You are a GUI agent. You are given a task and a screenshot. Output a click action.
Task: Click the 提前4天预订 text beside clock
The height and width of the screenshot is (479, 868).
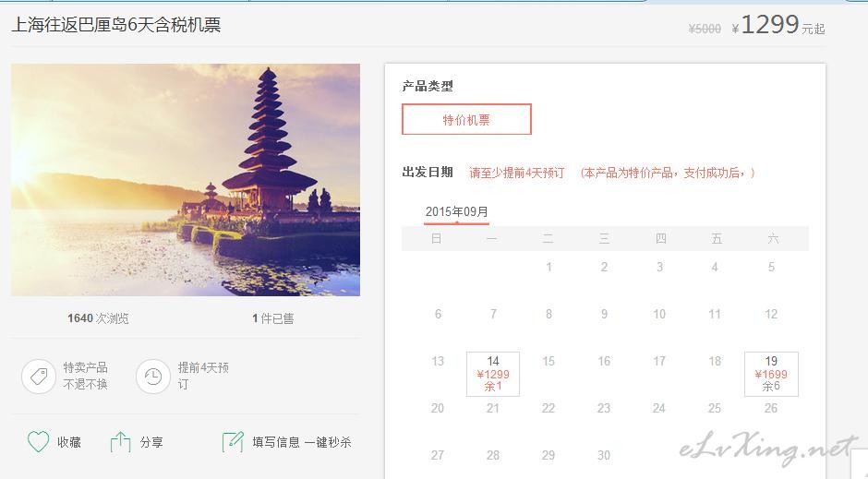[203, 376]
